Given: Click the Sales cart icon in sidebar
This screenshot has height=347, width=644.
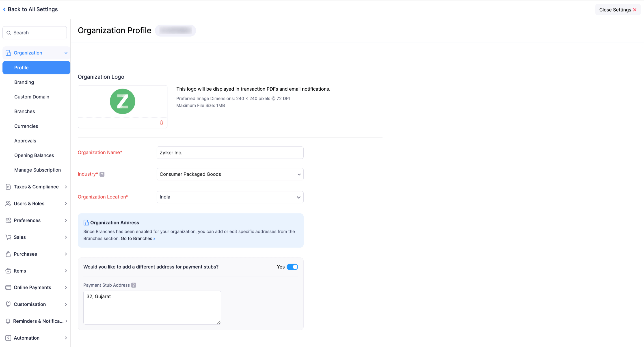Looking at the screenshot, I should coord(8,237).
